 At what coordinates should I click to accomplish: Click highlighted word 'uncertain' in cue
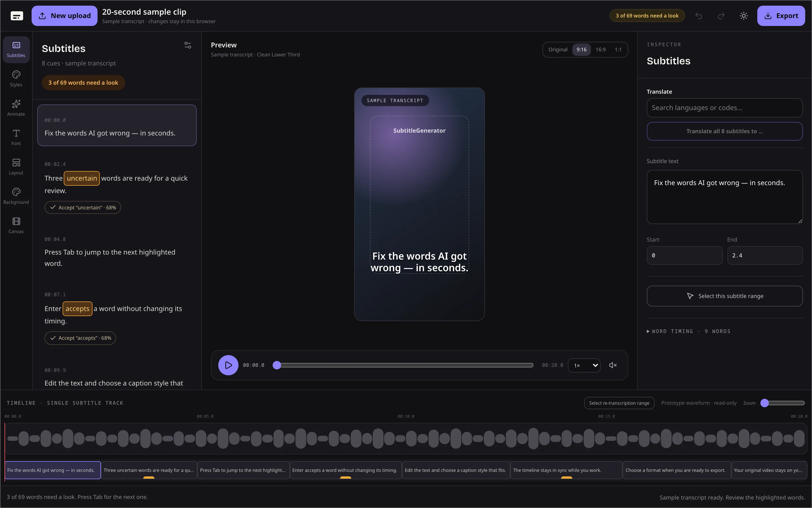coord(81,178)
